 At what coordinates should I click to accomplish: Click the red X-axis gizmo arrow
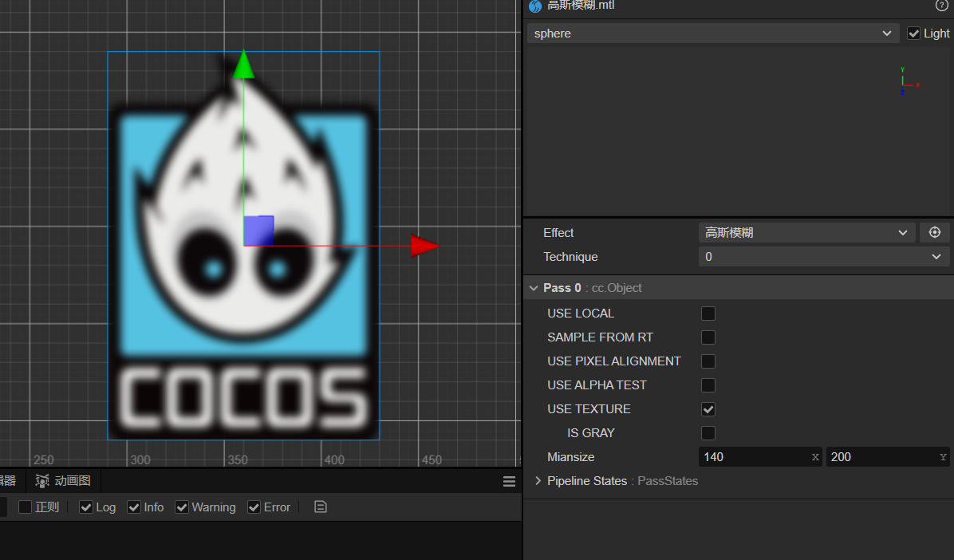coord(424,246)
